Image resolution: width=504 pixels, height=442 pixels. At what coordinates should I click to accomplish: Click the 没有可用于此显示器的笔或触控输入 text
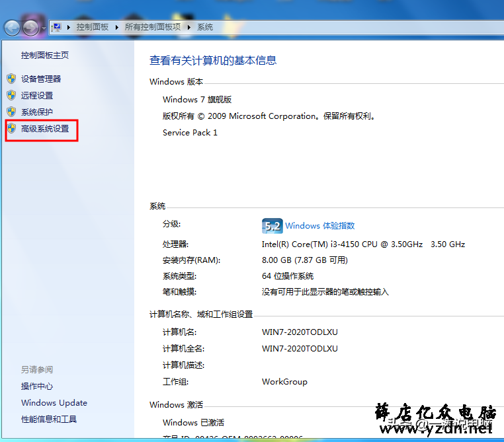coord(325,292)
